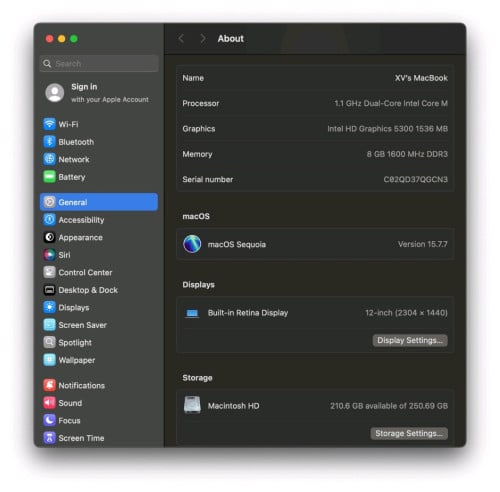500x492 pixels.
Task: Click the General gear icon
Action: [x=49, y=202]
